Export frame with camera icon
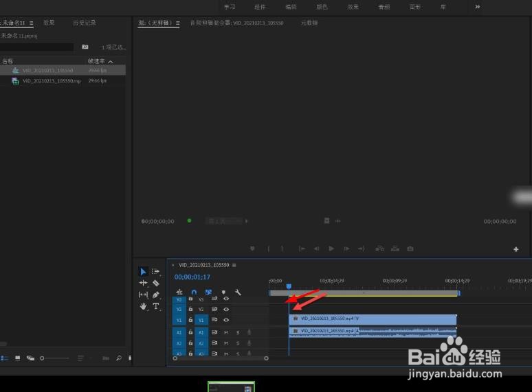The height and width of the screenshot is (392, 532). pyautogui.click(x=410, y=249)
